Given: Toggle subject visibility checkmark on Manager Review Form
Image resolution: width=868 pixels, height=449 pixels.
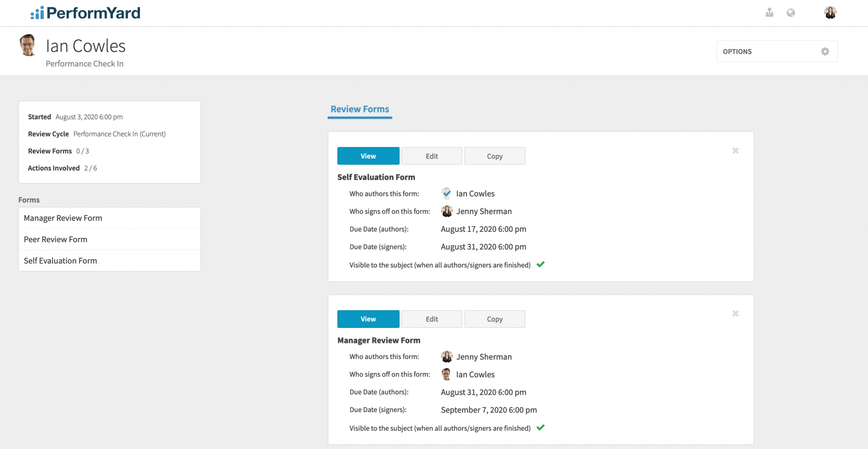Looking at the screenshot, I should coord(541,428).
